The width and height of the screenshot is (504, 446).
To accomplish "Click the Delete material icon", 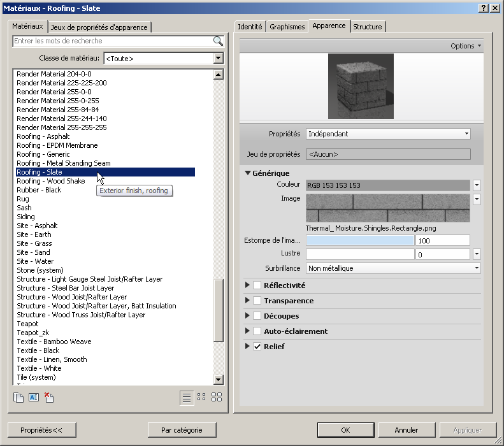I will 49,398.
